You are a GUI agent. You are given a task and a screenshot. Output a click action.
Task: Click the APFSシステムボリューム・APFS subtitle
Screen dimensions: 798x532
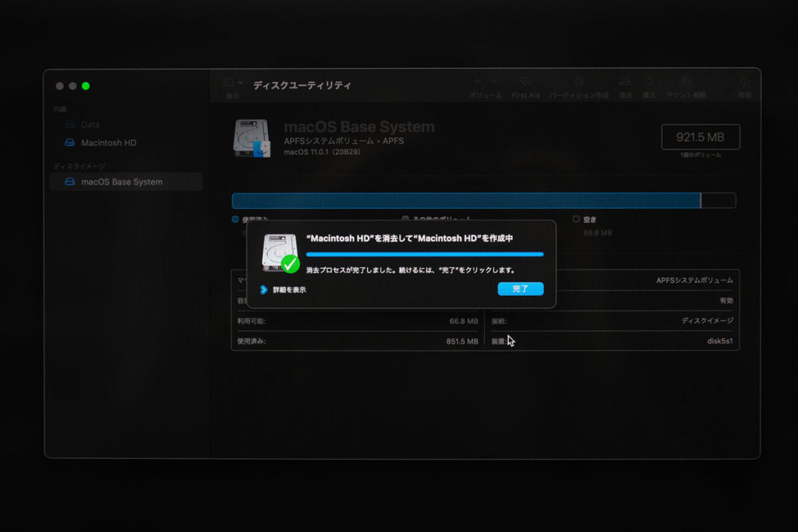(x=344, y=141)
